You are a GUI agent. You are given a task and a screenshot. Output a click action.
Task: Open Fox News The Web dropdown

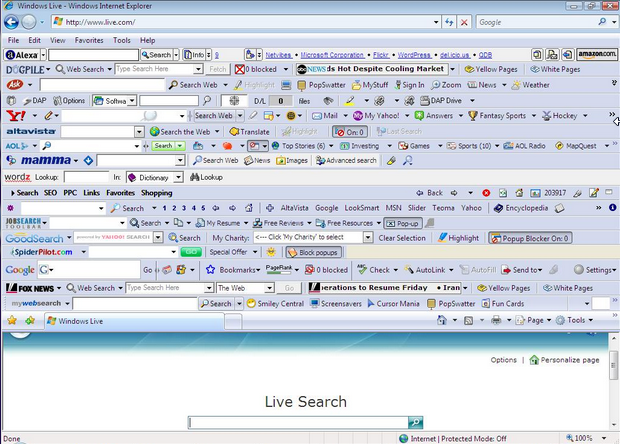coord(270,288)
